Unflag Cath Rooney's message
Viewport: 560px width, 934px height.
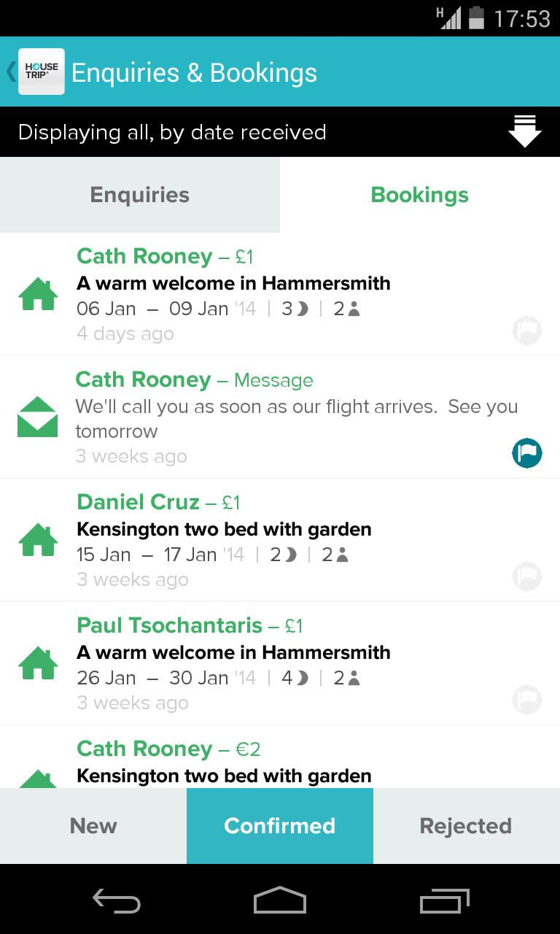[x=526, y=453]
